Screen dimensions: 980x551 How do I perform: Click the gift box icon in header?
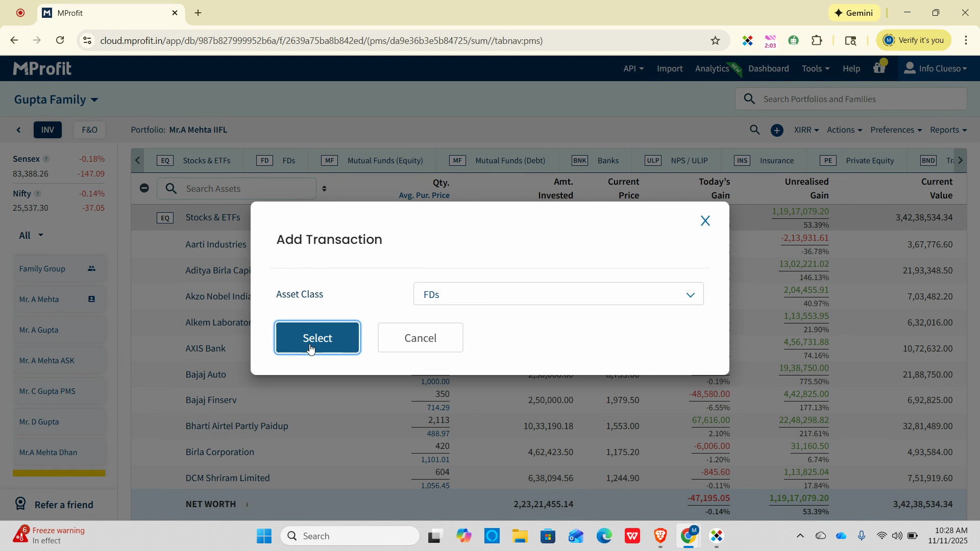coord(878,68)
